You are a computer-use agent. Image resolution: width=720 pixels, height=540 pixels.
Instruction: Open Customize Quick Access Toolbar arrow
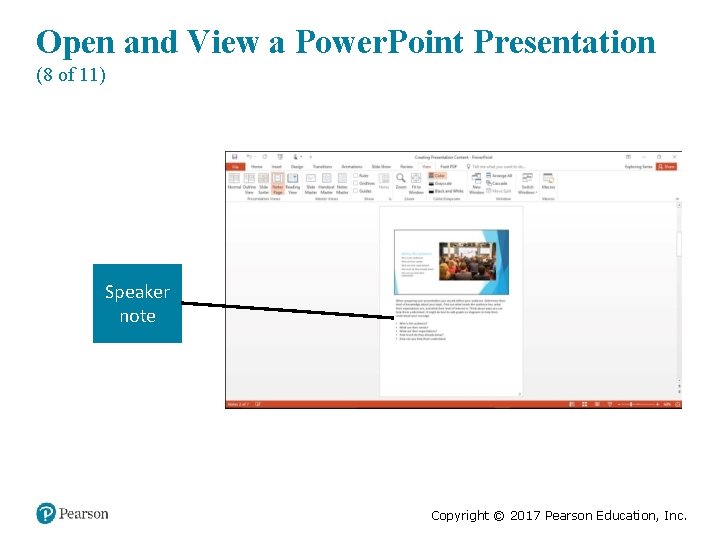pyautogui.click(x=310, y=157)
